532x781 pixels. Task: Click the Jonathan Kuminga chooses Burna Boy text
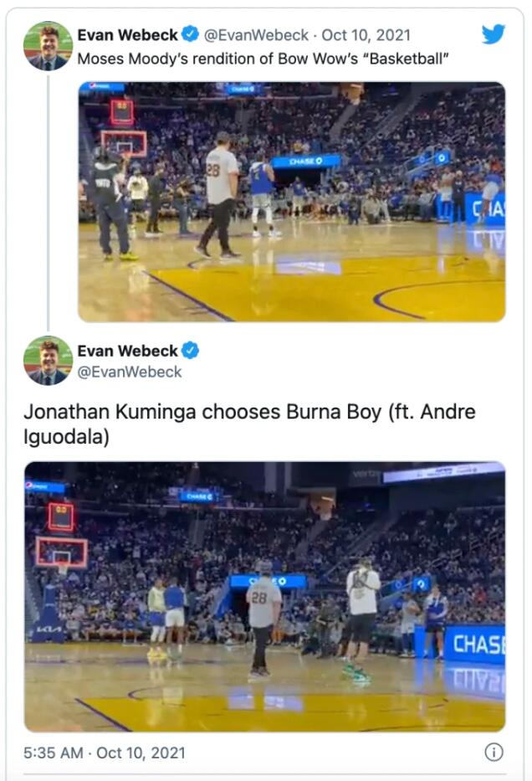click(x=249, y=424)
